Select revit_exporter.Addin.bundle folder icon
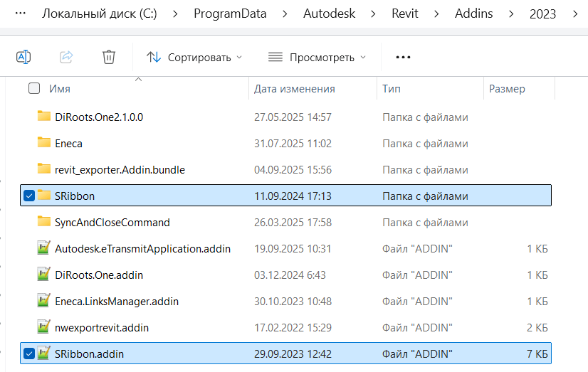This screenshot has height=372, width=588. [44, 169]
